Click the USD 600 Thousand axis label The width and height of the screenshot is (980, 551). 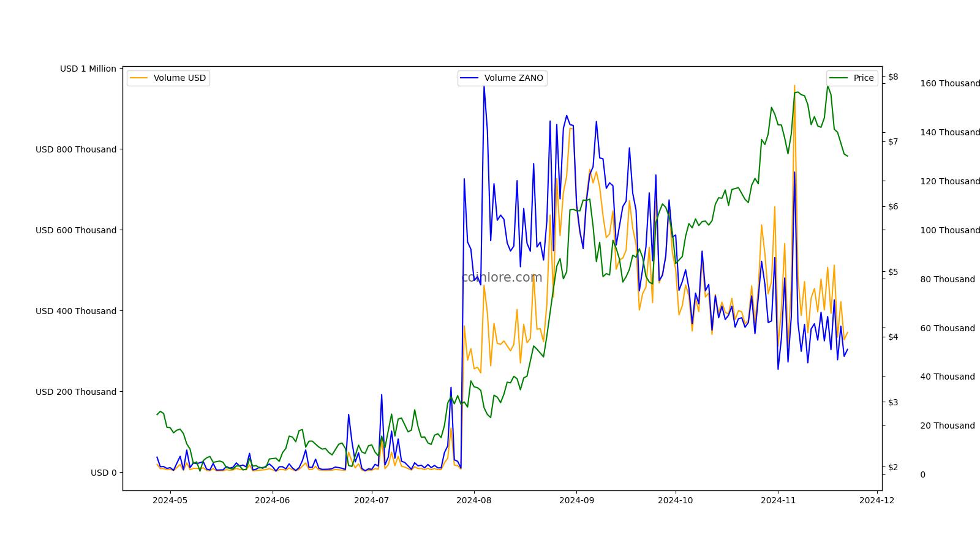[76, 230]
